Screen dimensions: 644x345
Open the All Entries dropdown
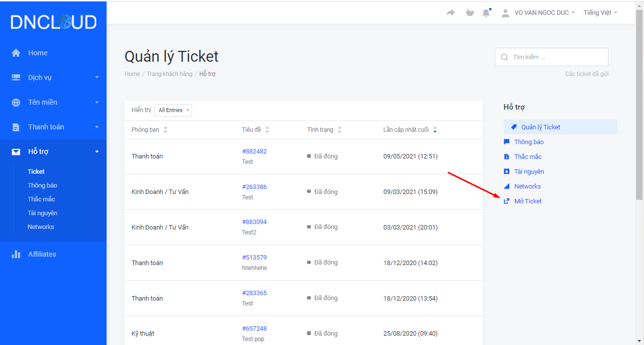pyautogui.click(x=173, y=110)
